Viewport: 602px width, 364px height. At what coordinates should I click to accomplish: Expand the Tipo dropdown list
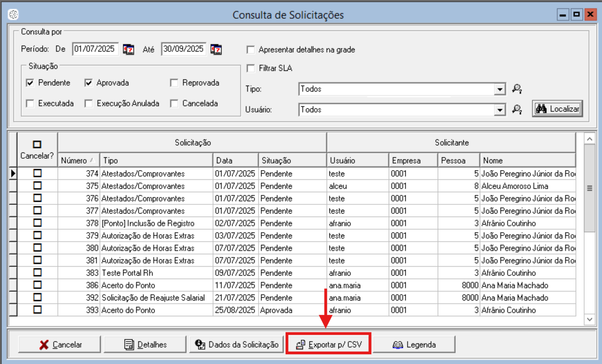point(500,89)
